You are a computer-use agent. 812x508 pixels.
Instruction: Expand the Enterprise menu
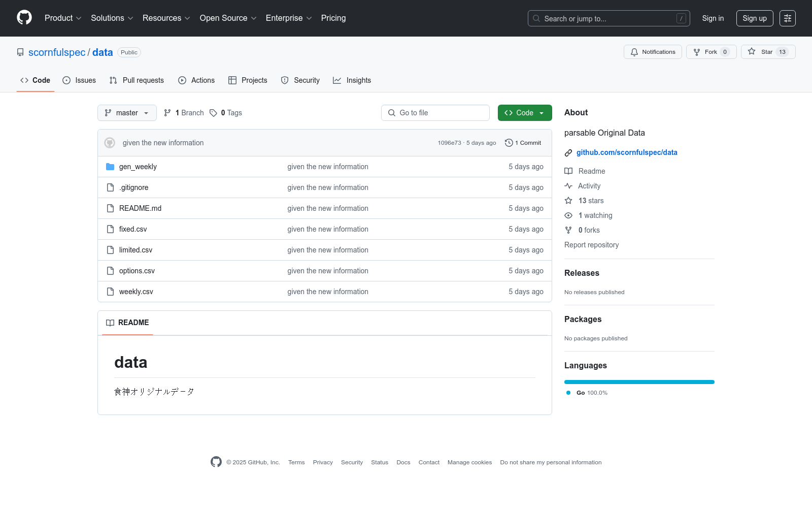[289, 18]
